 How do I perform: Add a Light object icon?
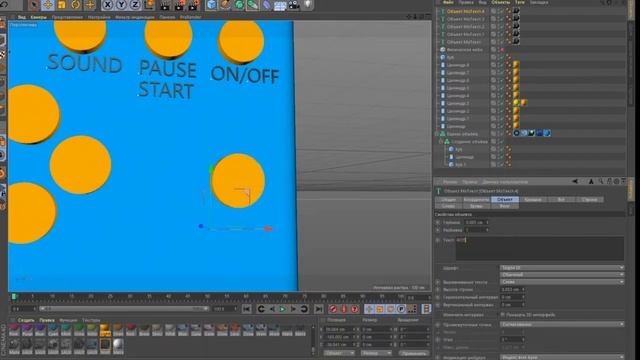click(x=308, y=5)
